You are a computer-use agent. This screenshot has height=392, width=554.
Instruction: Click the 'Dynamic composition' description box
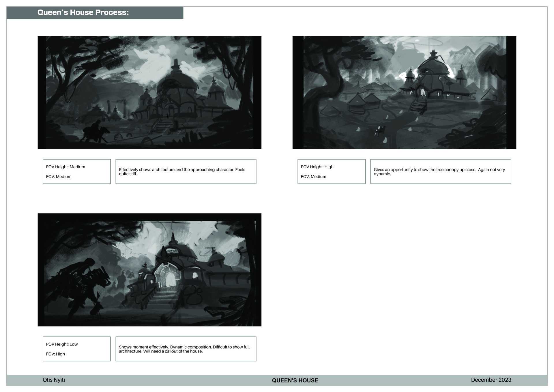point(186,349)
